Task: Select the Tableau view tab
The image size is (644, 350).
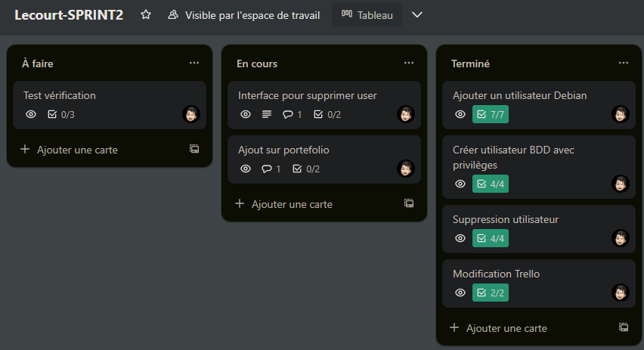Action: pyautogui.click(x=367, y=15)
